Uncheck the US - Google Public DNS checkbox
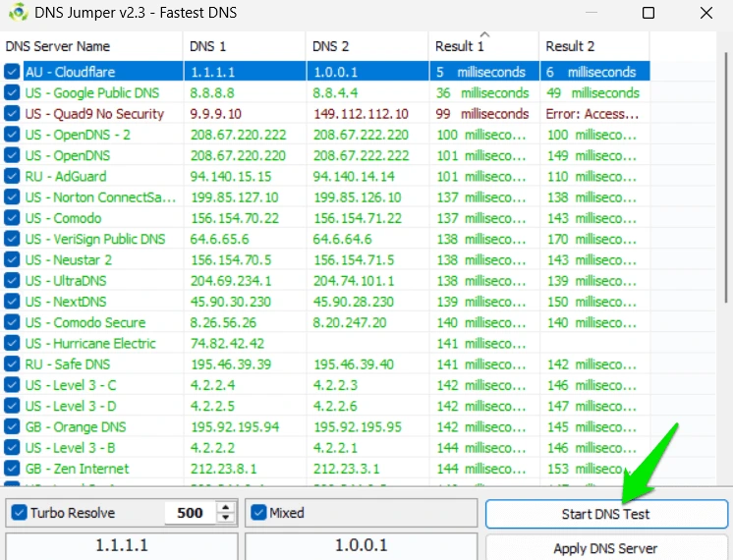 tap(12, 92)
